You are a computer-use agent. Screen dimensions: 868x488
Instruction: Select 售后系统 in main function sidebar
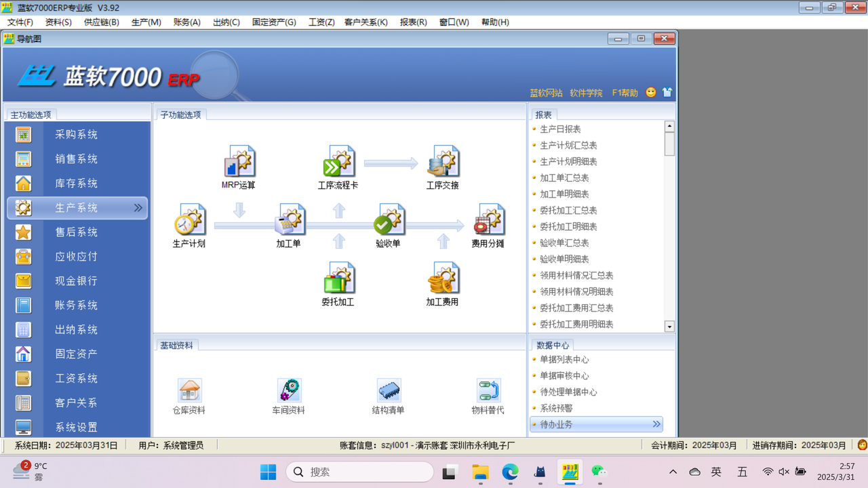pos(77,232)
